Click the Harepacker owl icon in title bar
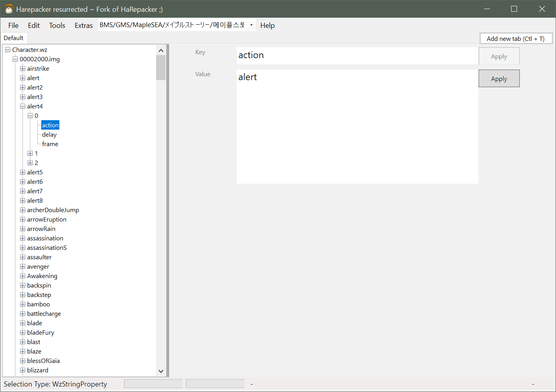The height and width of the screenshot is (392, 556). [x=8, y=9]
